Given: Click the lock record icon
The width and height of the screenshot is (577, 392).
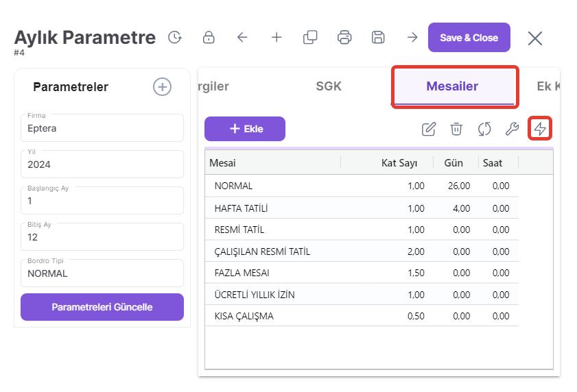Looking at the screenshot, I should (x=209, y=38).
